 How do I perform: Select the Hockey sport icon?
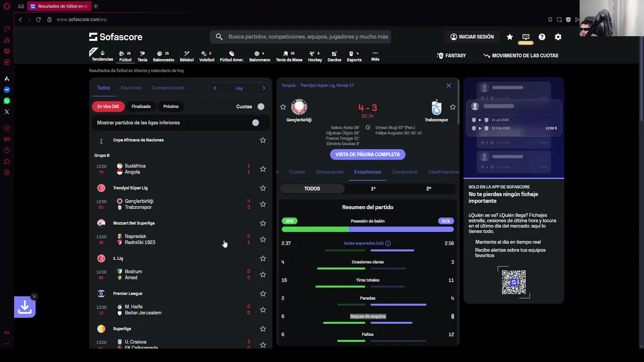(x=315, y=56)
